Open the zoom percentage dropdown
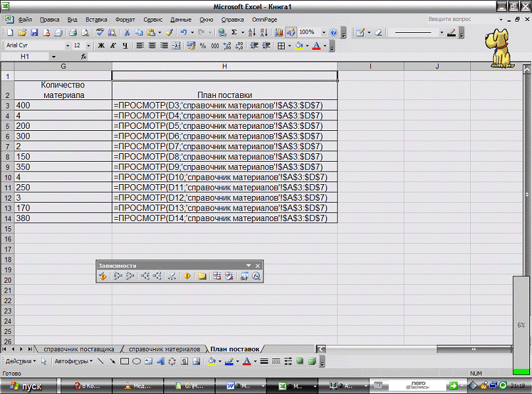This screenshot has width=532, height=394. coord(323,32)
